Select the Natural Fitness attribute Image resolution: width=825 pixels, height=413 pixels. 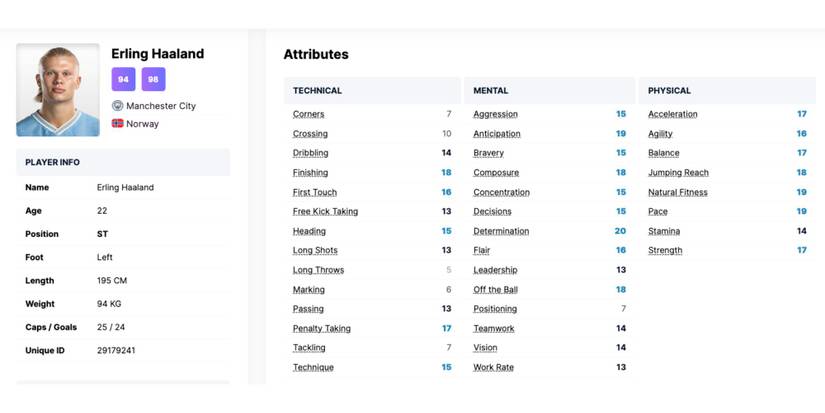[x=678, y=192]
